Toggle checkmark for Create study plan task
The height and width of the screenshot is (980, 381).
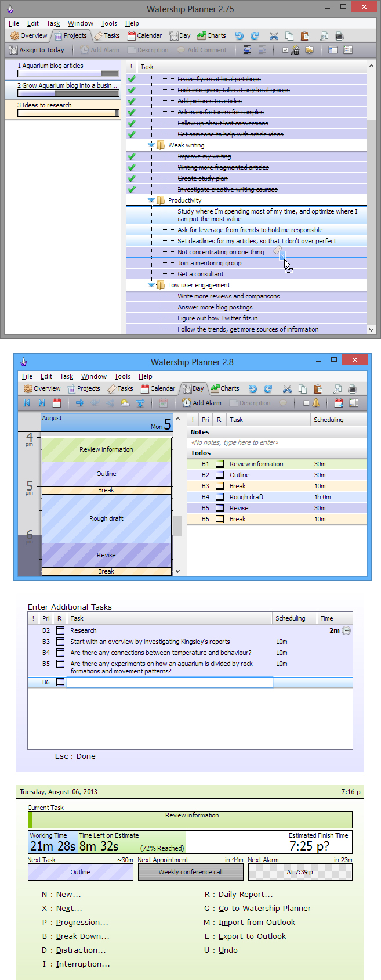point(132,178)
